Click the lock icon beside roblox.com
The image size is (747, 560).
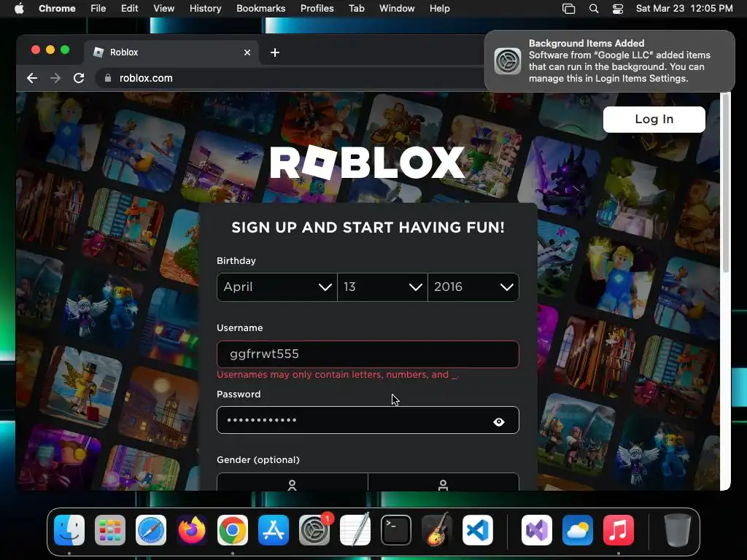point(108,78)
